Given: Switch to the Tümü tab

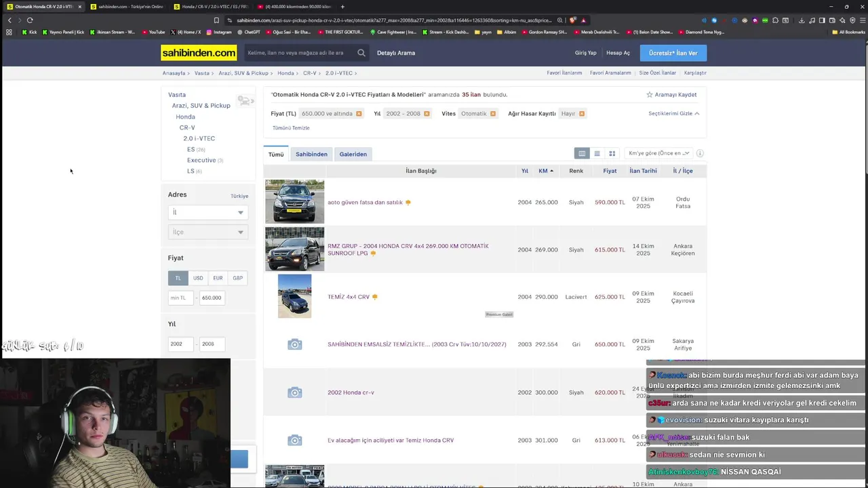Looking at the screenshot, I should pyautogui.click(x=276, y=154).
